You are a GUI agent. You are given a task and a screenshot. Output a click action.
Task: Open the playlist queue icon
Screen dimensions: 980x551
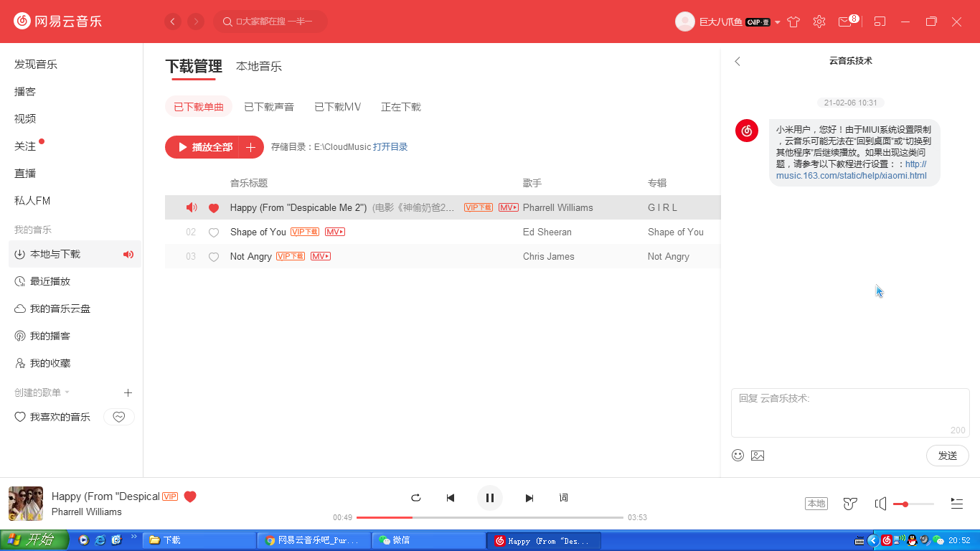pos(956,504)
